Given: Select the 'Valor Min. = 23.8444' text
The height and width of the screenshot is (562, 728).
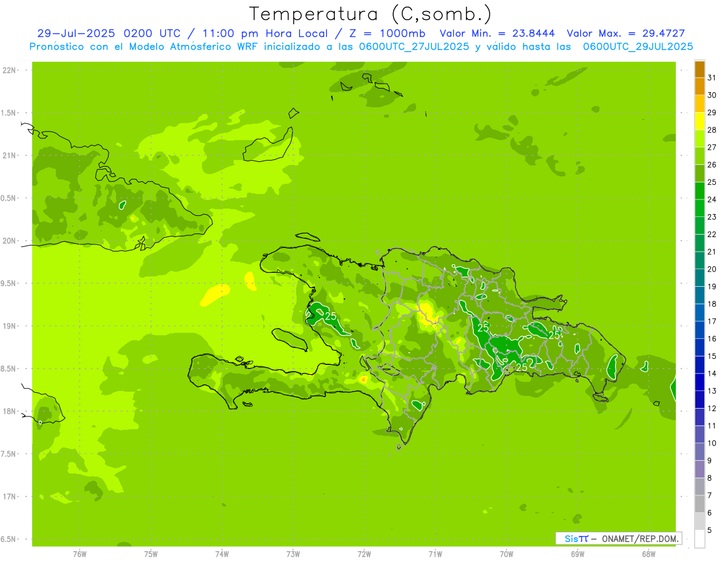Looking at the screenshot, I should point(497,34).
